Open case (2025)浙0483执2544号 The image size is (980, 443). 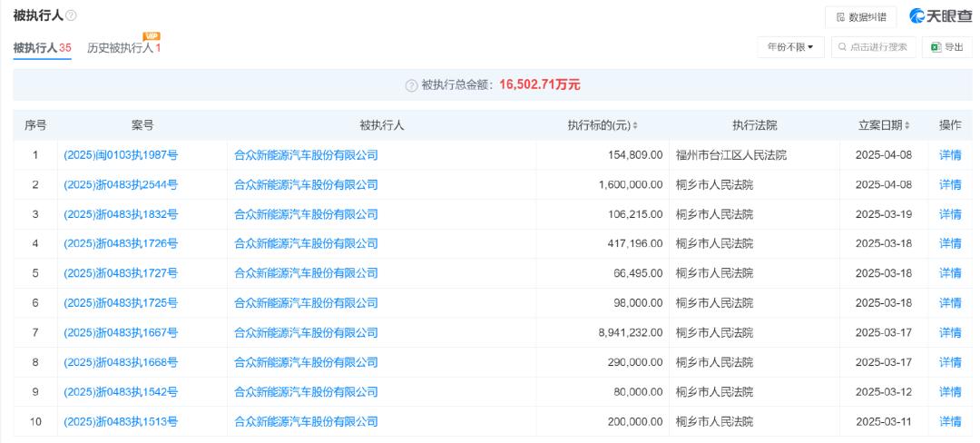coord(121,185)
